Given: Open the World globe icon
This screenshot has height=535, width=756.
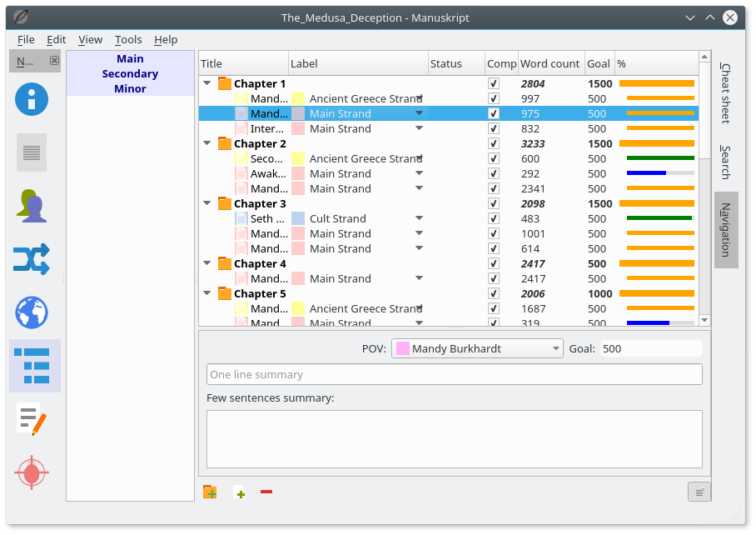Looking at the screenshot, I should (32, 312).
